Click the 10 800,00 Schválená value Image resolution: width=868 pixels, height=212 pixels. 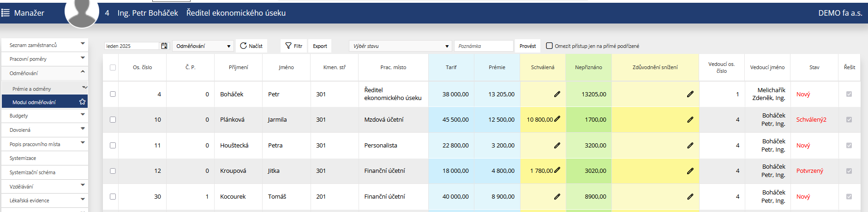pos(539,119)
